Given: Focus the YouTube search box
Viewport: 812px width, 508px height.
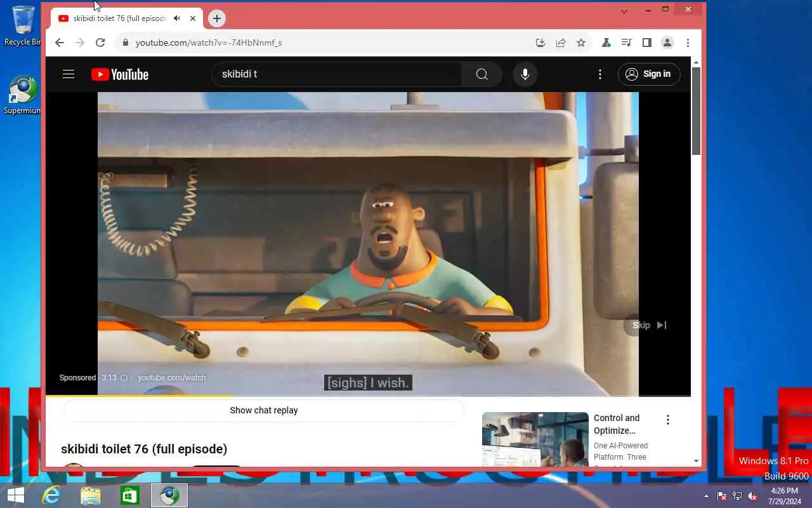Looking at the screenshot, I should [337, 74].
